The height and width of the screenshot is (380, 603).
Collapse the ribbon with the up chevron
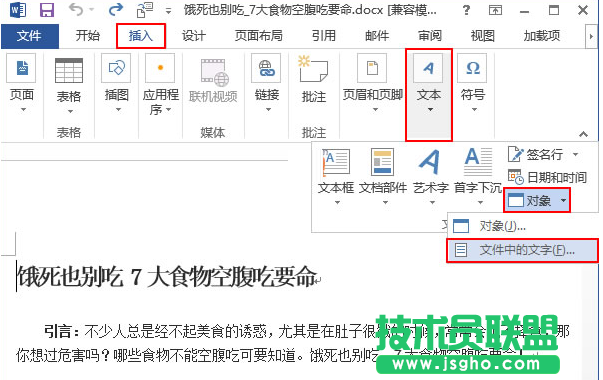[583, 134]
